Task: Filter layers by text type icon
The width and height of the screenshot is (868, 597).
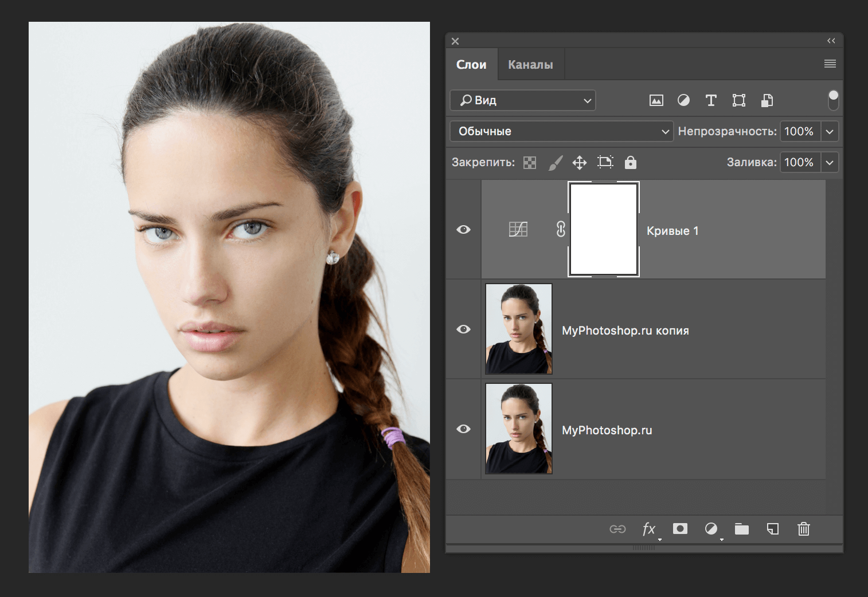Action: coord(711,101)
